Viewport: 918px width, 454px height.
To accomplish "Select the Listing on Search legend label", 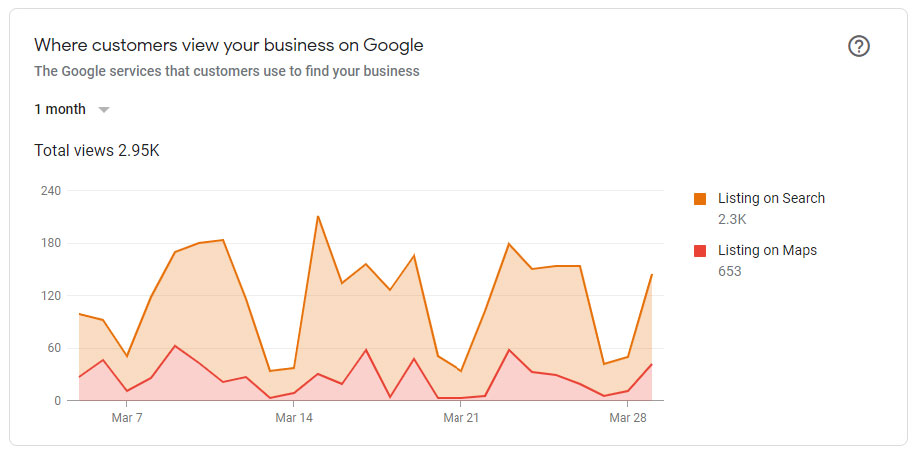I will point(771,198).
